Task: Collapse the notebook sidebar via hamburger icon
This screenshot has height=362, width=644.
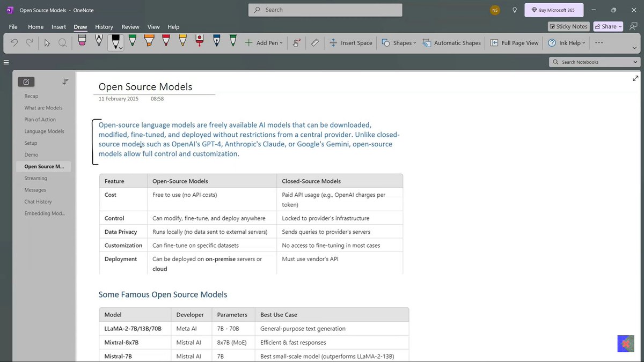Action: tap(6, 62)
